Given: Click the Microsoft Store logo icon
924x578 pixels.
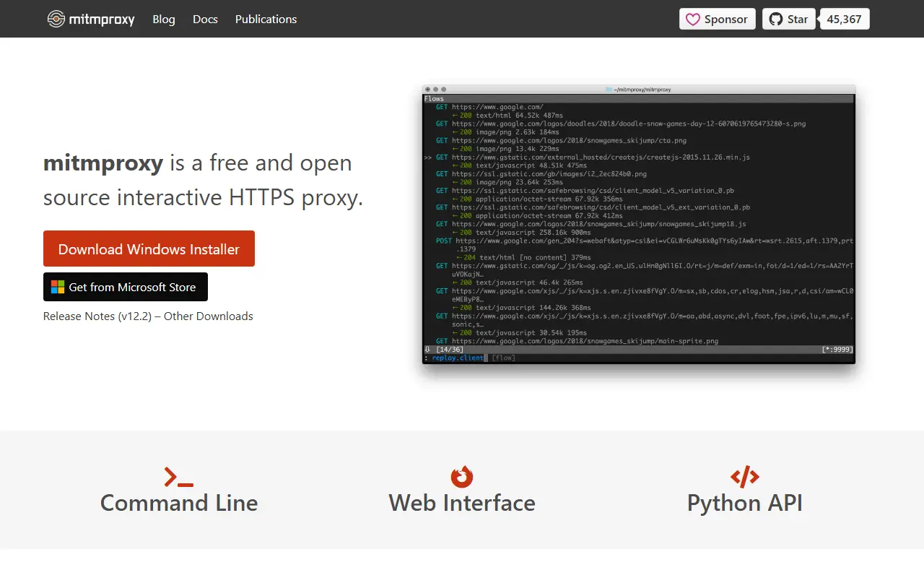Looking at the screenshot, I should tap(58, 287).
